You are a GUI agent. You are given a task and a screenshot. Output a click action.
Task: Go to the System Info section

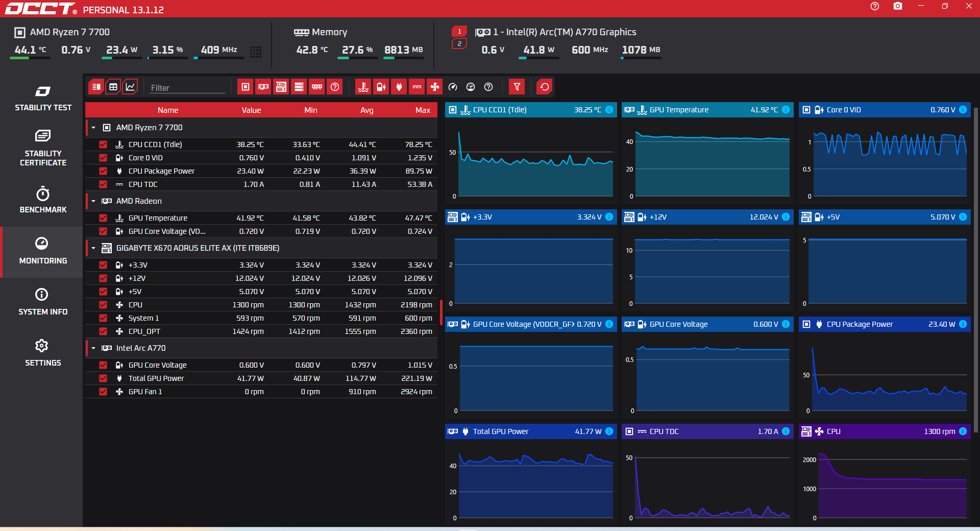click(x=43, y=302)
